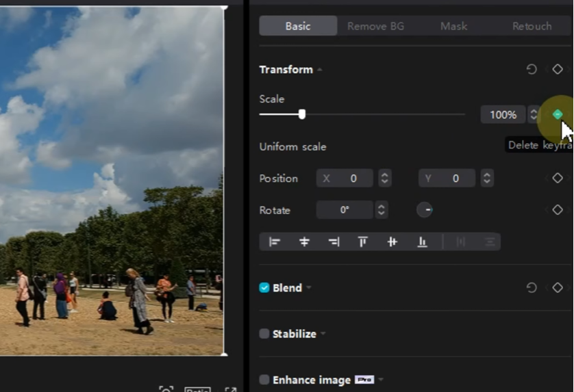
Task: Open the Mask tab
Action: coord(453,26)
